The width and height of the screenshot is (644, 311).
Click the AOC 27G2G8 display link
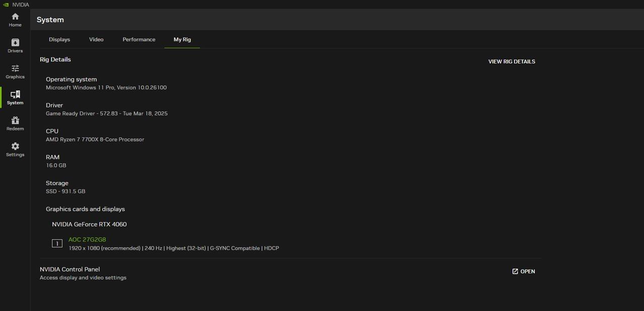coord(87,240)
